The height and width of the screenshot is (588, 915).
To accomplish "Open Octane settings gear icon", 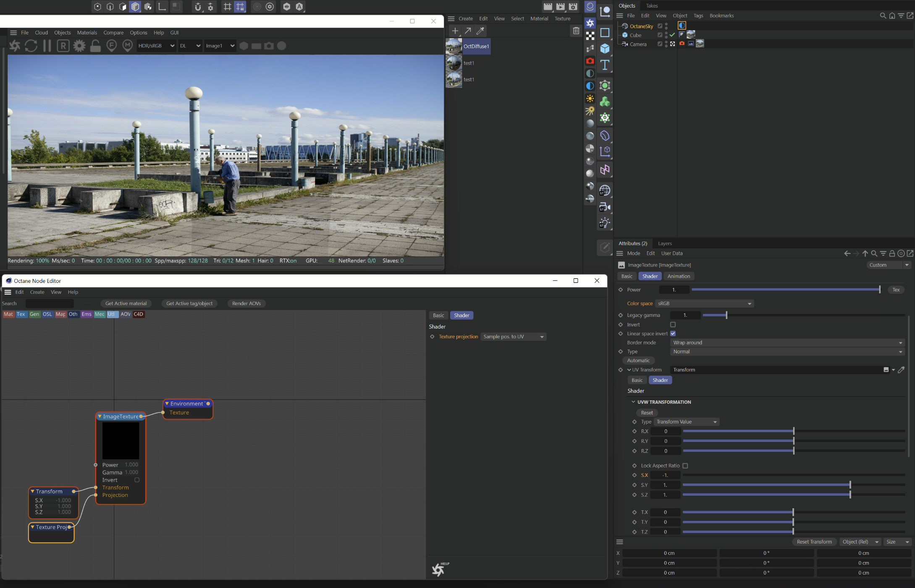I will click(x=79, y=46).
